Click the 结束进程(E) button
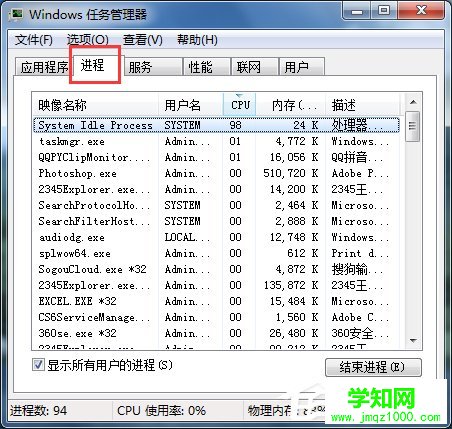The height and width of the screenshot is (429, 452). tap(373, 367)
